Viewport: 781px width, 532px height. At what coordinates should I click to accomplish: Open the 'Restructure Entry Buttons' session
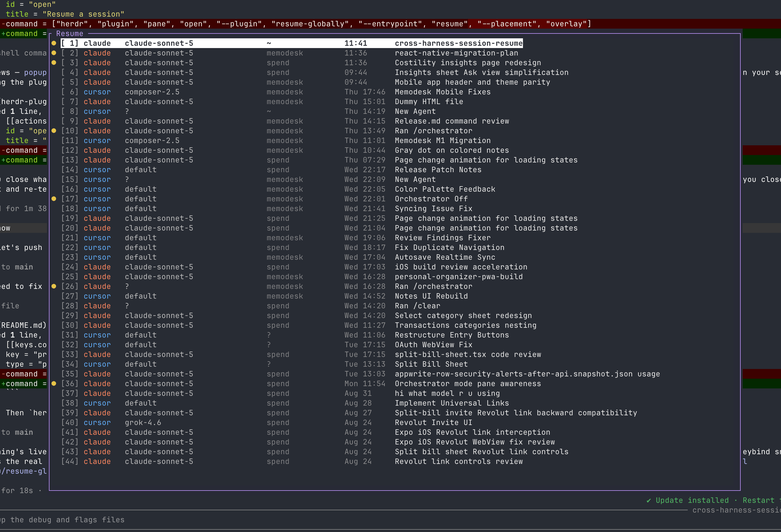pyautogui.click(x=285, y=336)
